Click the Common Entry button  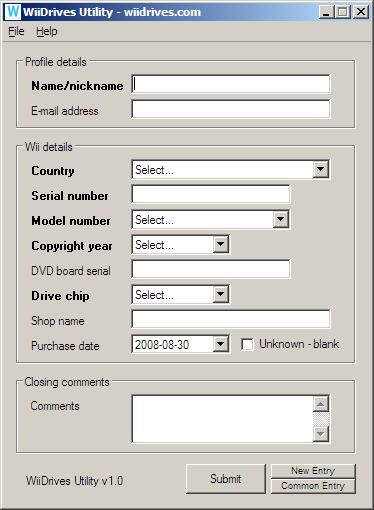click(x=313, y=486)
